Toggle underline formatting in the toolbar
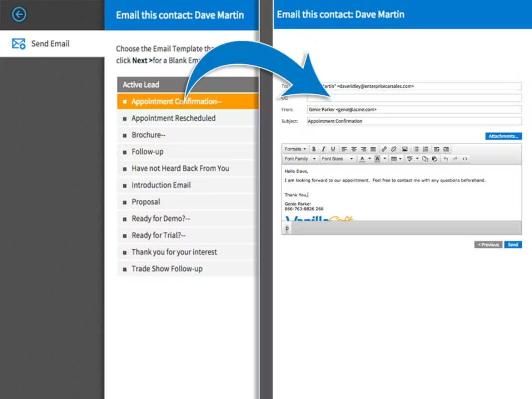The width and height of the screenshot is (532, 399). (x=333, y=149)
